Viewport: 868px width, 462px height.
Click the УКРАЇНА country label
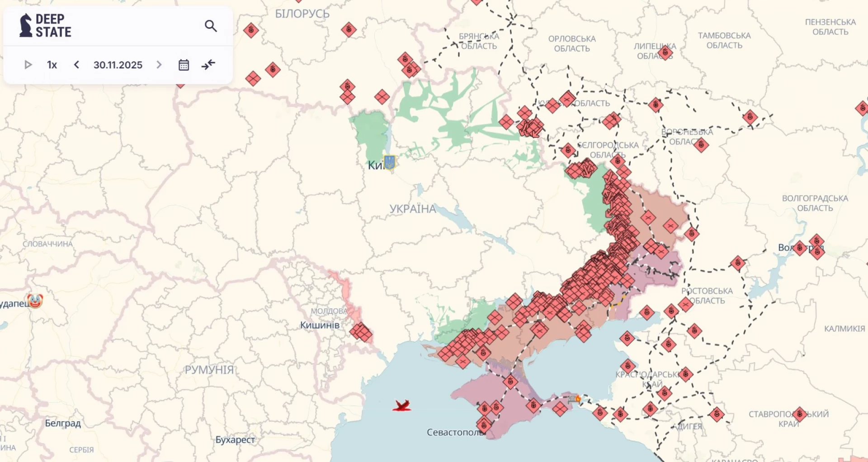[412, 209]
